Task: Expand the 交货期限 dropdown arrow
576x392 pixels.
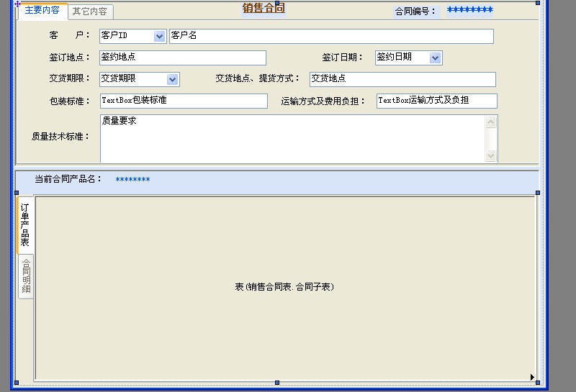Action: tap(172, 79)
